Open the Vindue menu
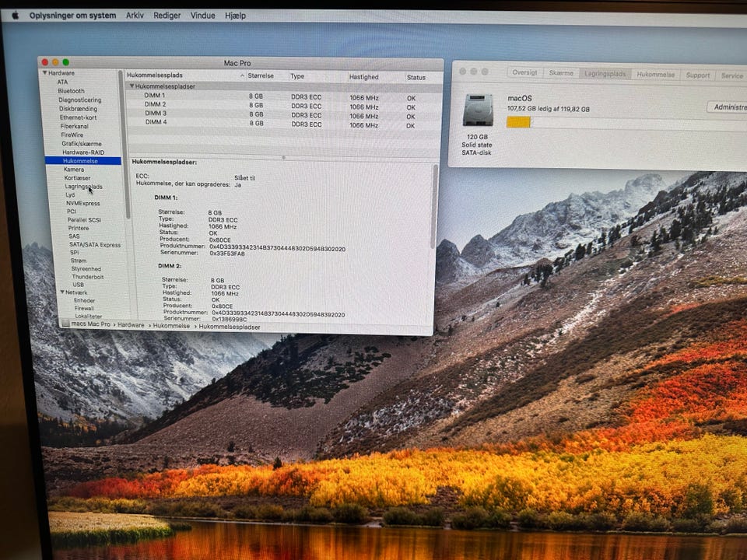This screenshot has height=560, width=747. pos(202,16)
